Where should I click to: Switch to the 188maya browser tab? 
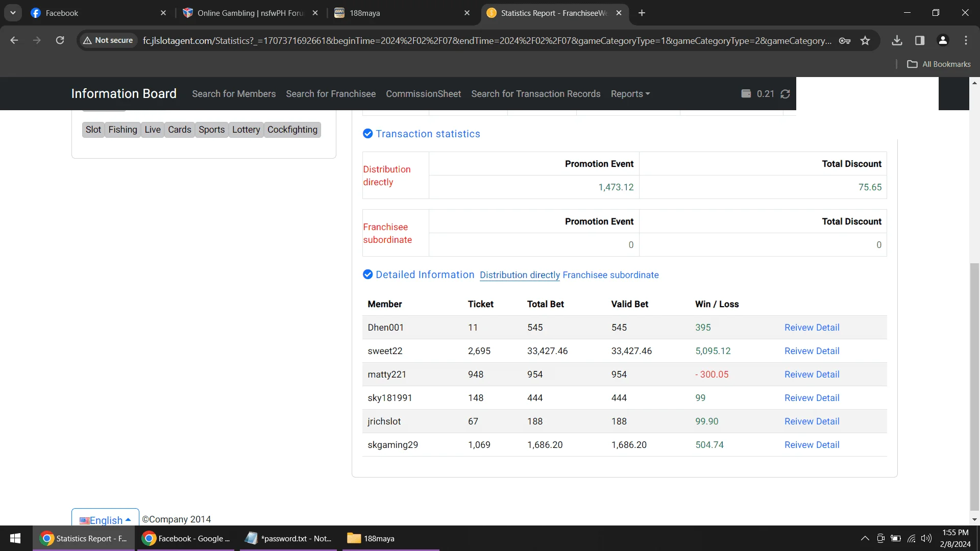point(402,13)
